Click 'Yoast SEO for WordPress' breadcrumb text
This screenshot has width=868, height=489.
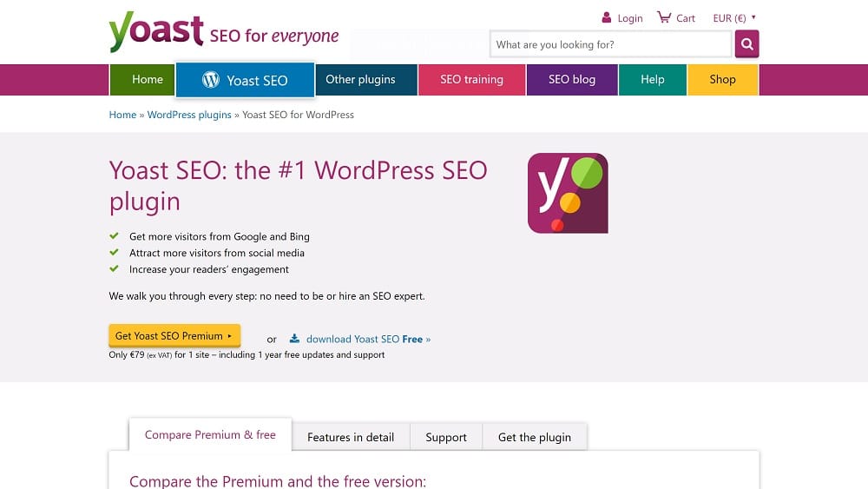tap(298, 115)
